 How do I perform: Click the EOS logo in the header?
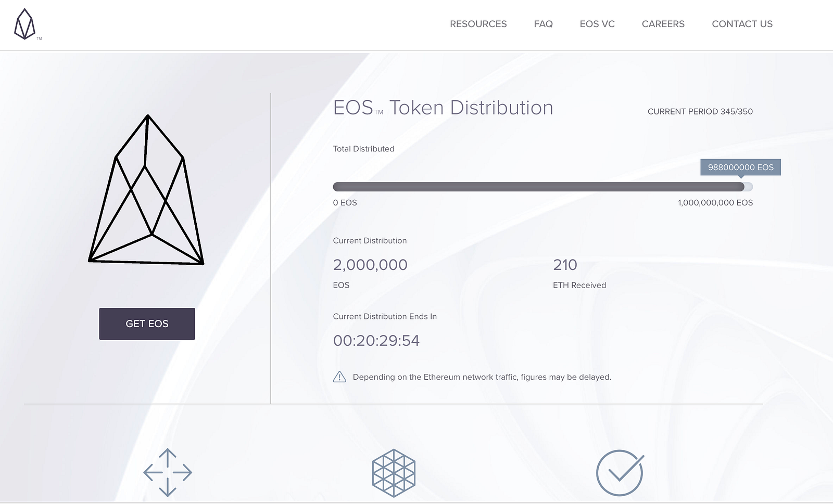point(25,24)
